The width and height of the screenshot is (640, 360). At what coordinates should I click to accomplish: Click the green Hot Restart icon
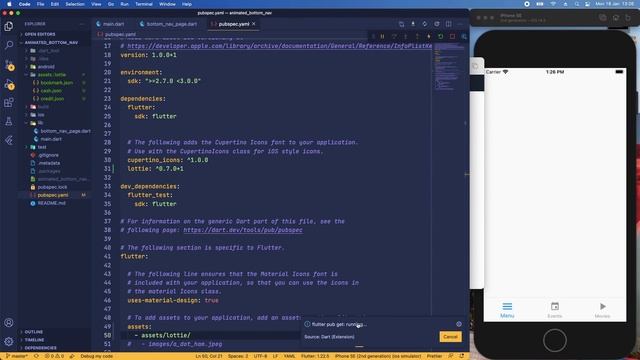click(440, 36)
